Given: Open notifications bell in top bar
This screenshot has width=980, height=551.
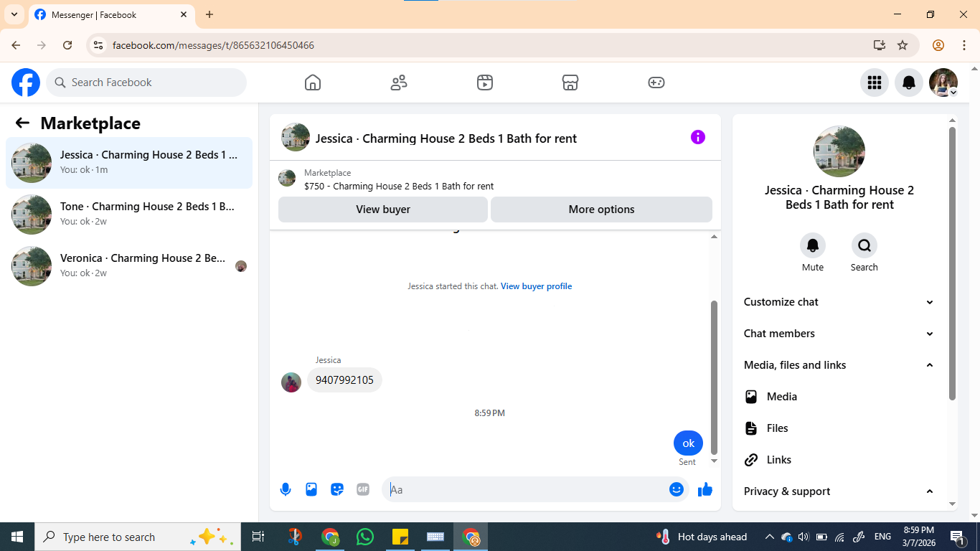Looking at the screenshot, I should (909, 83).
